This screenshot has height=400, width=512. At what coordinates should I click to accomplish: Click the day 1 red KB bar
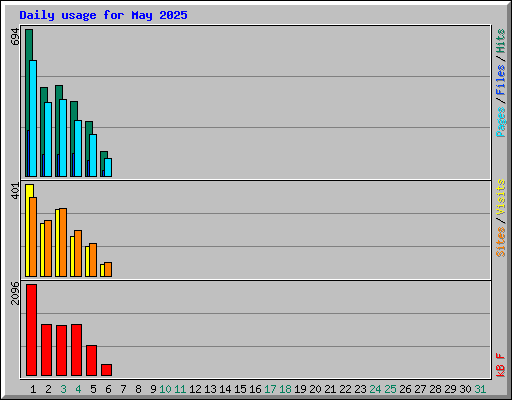tap(31, 330)
